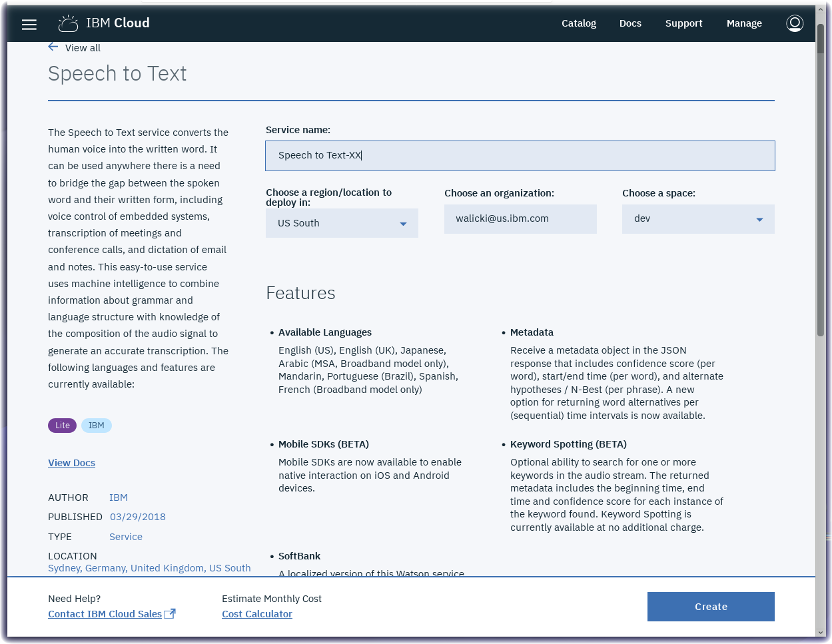Click the IBM tag badge
The image size is (832, 644).
[97, 426]
